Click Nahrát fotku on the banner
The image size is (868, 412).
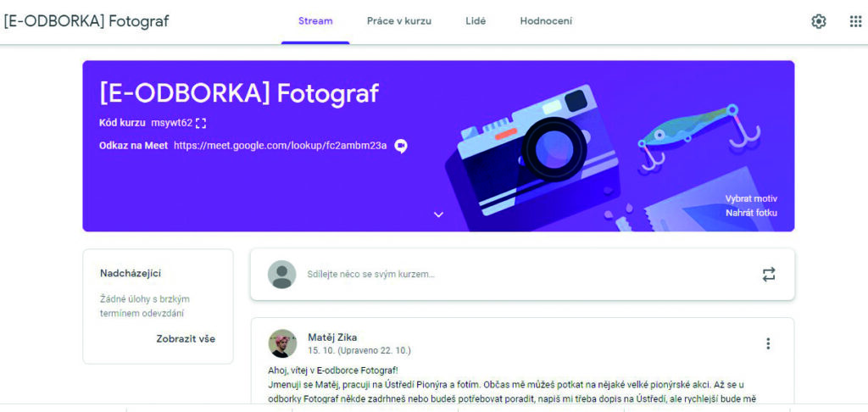[751, 213]
